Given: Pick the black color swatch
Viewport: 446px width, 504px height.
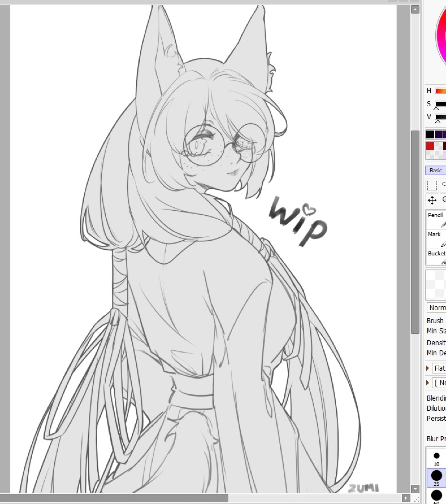Looking at the screenshot, I should coord(430,135).
